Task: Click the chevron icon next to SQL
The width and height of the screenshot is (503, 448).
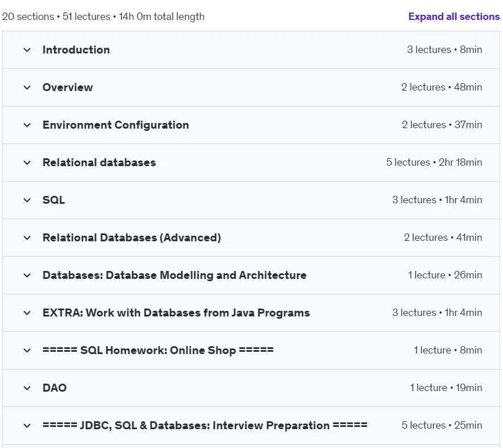Action: (x=27, y=200)
